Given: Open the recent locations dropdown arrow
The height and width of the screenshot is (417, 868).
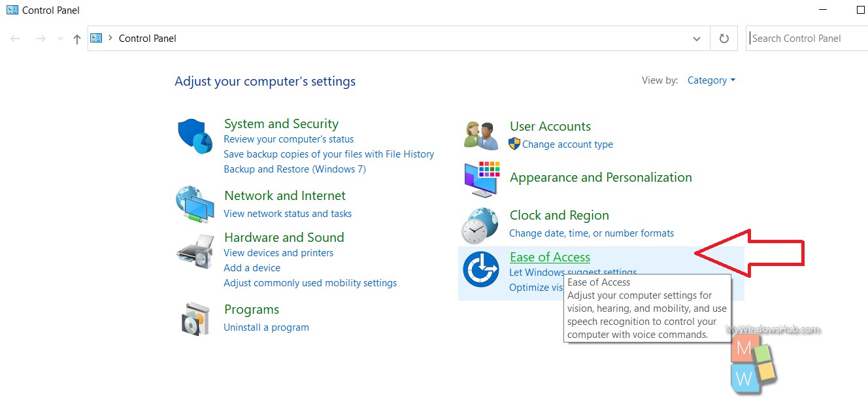Looking at the screenshot, I should pos(60,39).
